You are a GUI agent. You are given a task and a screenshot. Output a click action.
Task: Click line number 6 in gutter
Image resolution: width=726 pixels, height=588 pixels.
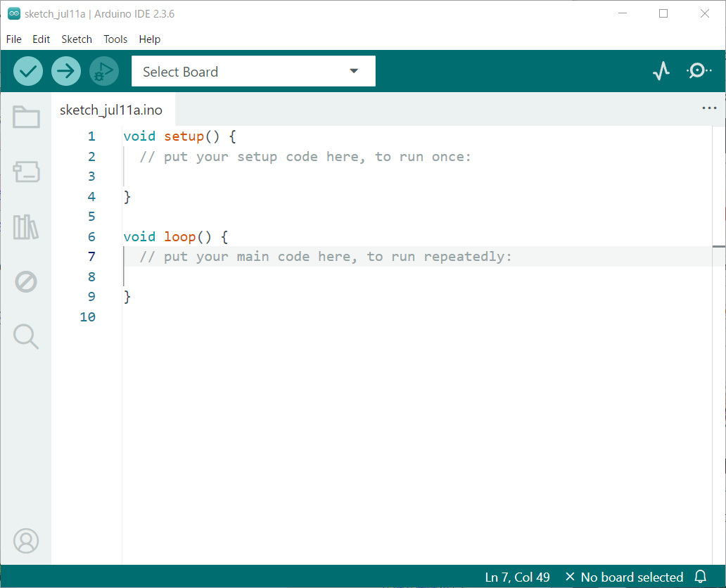(91, 236)
